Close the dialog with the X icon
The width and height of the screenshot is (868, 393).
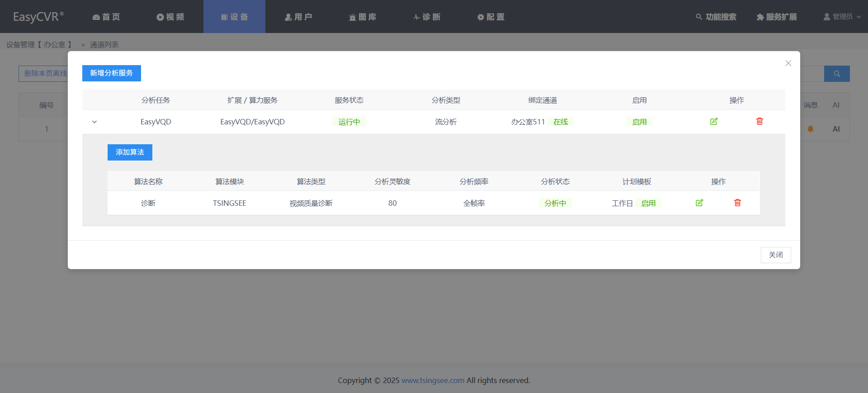click(788, 63)
